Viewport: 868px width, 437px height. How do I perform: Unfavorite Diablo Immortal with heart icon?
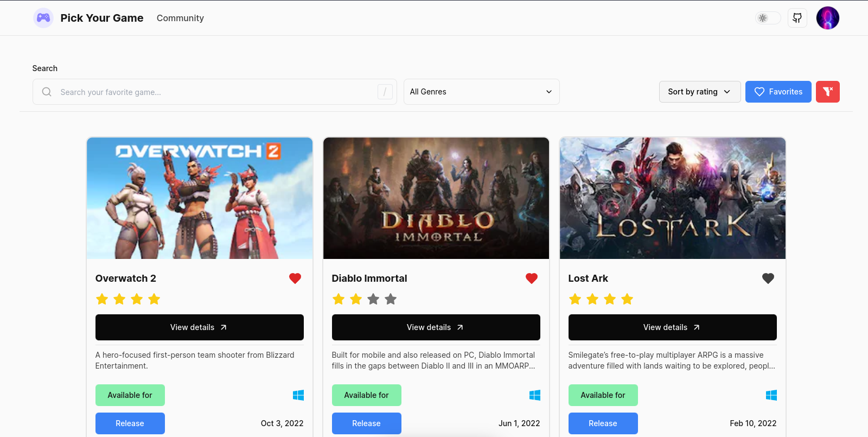click(x=532, y=278)
